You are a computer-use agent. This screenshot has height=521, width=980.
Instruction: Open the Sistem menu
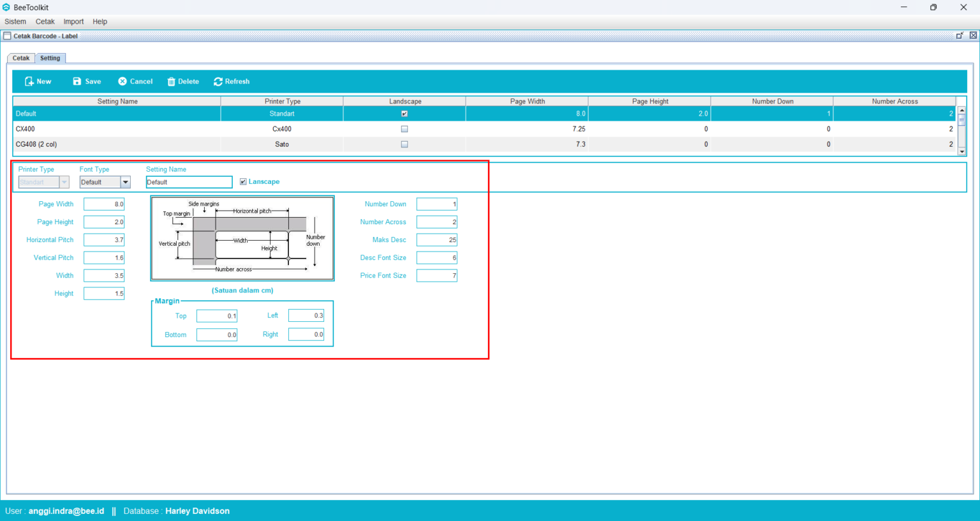pos(15,22)
